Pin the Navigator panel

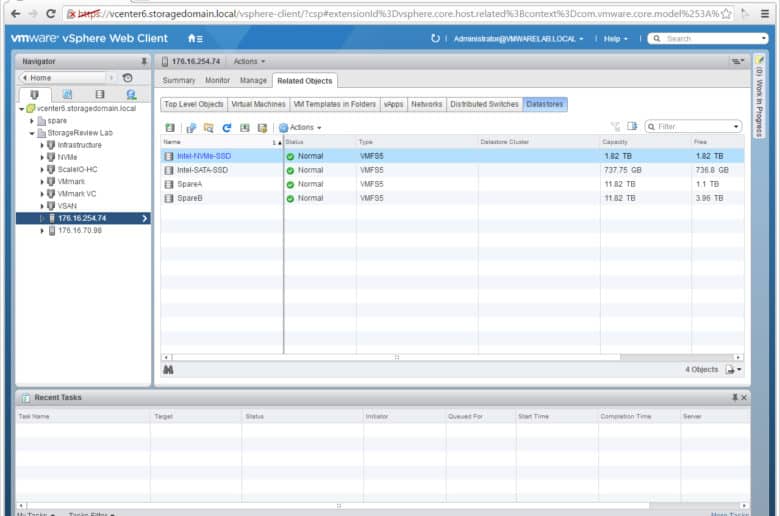coord(144,61)
